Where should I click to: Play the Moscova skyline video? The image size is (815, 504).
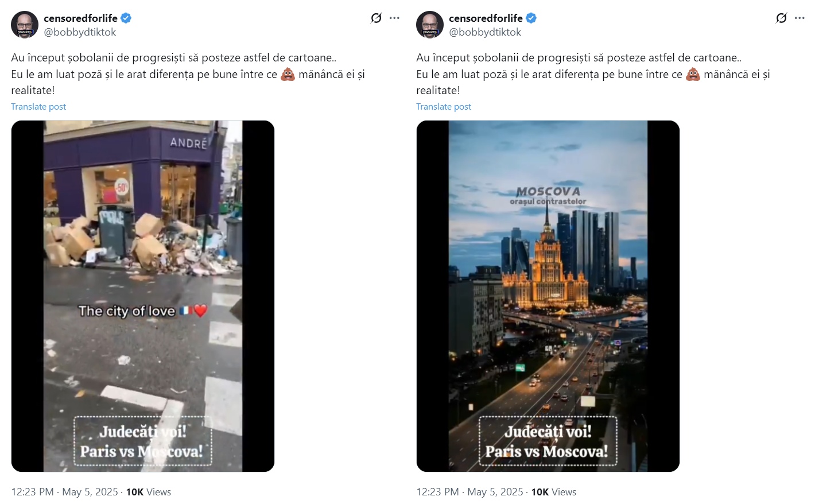coord(548,296)
